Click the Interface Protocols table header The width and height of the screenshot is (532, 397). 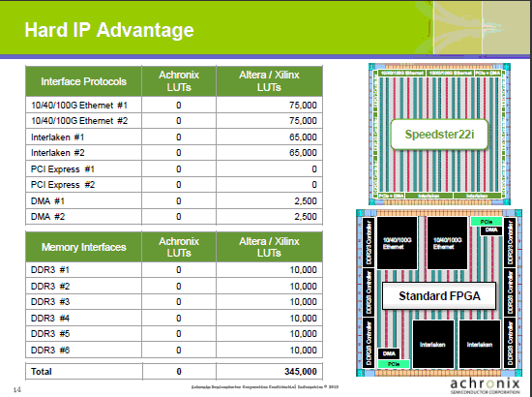point(83,81)
